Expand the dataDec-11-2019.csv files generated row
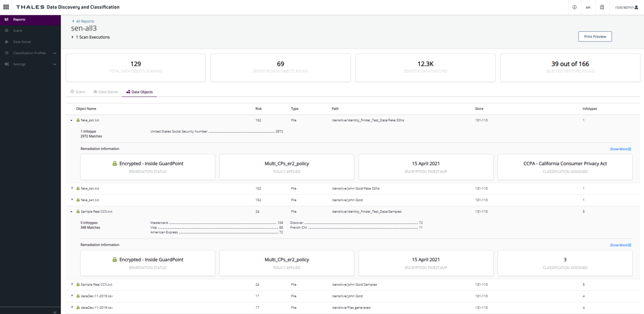Screen dimensions: 644x314 point(72,307)
